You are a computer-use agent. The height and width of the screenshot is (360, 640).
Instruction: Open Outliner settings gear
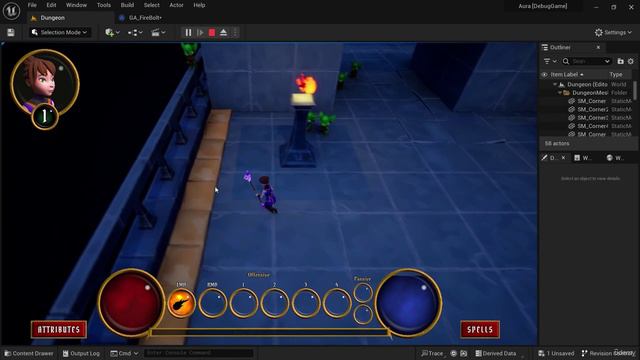[631, 61]
